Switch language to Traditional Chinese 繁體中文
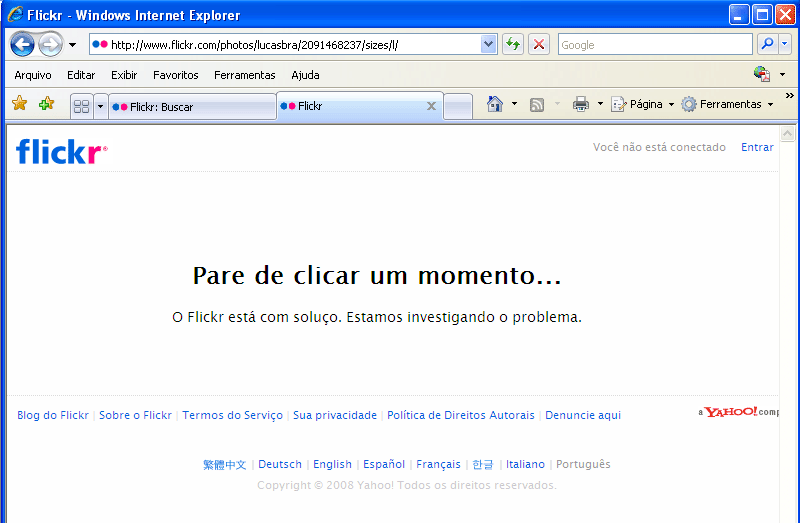The height and width of the screenshot is (523, 800). point(224,465)
